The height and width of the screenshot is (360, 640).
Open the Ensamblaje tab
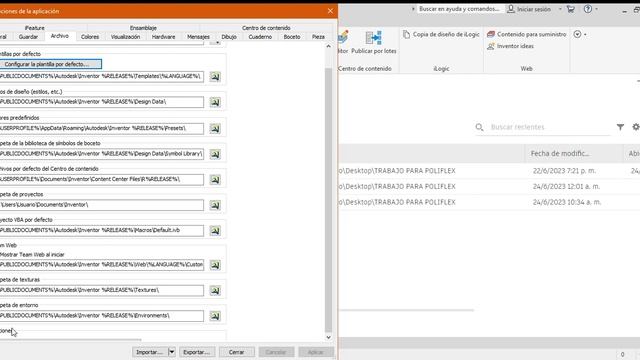[x=143, y=28]
